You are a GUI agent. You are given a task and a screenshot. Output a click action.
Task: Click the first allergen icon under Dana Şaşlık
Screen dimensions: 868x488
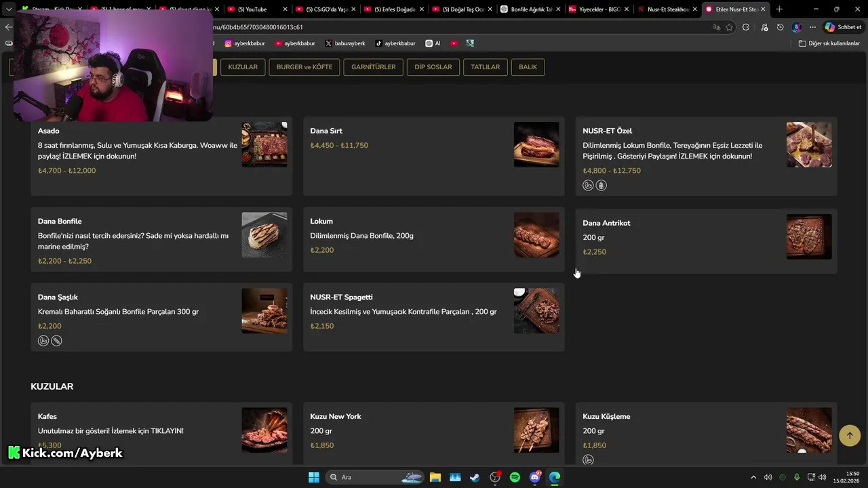click(43, 341)
